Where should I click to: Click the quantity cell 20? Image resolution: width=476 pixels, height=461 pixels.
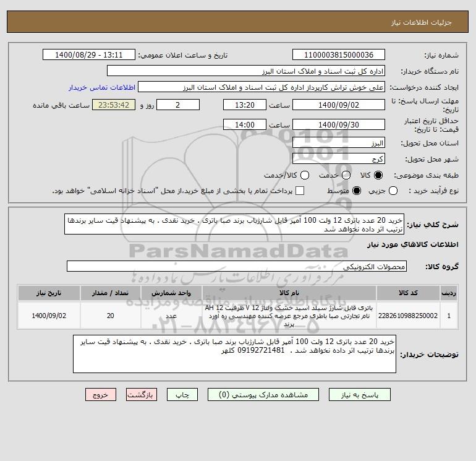(111, 316)
